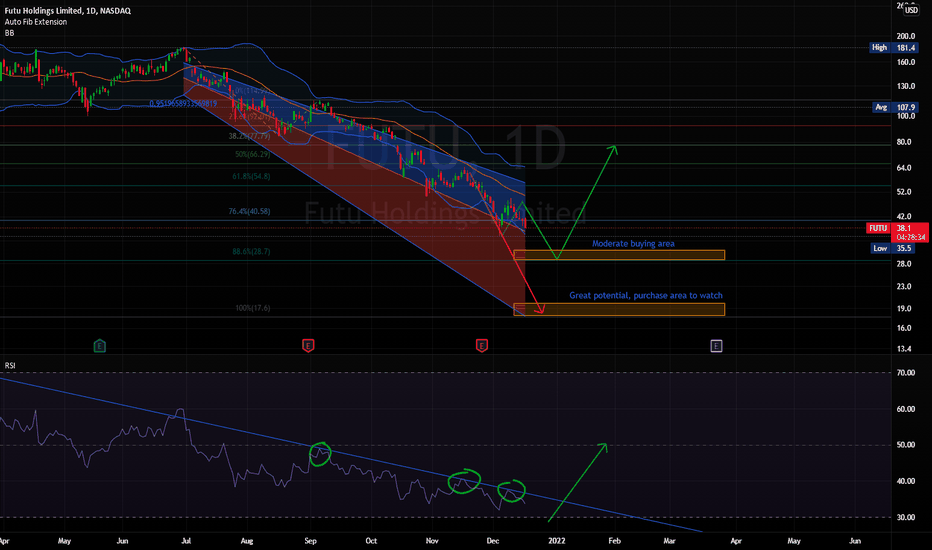Click the 70.00 RSI axis value
Viewport: 932px width, 550px height.
(906, 373)
